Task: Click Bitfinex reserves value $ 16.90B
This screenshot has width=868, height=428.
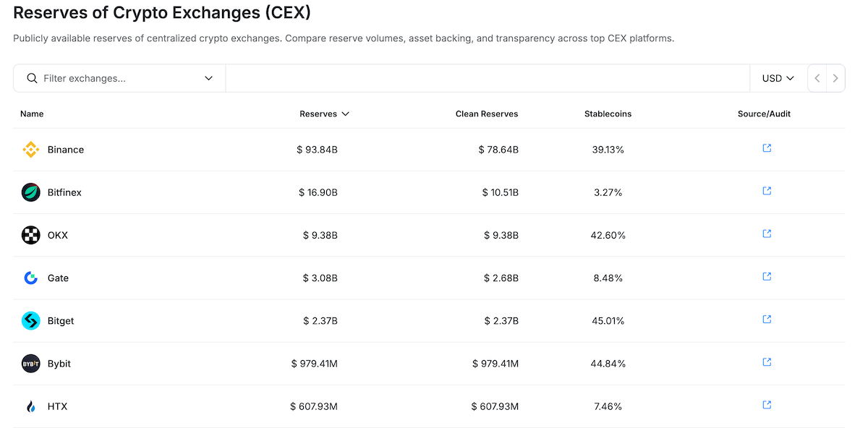Action: 318,192
